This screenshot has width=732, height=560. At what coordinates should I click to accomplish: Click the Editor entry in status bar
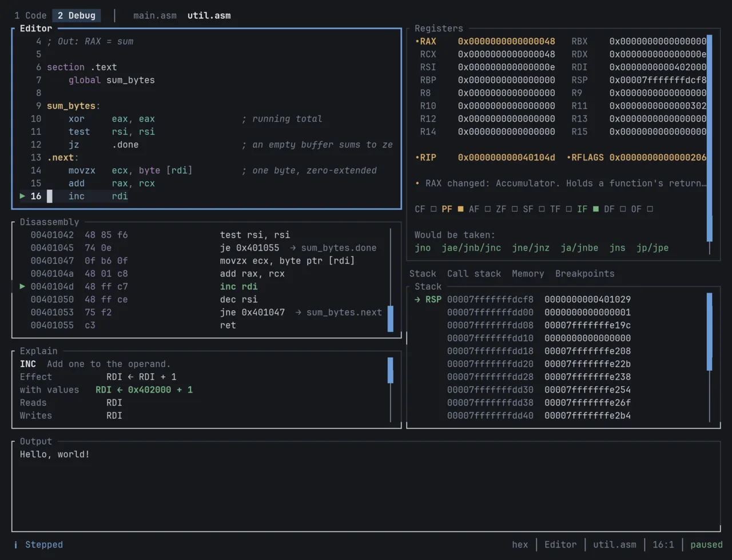(x=560, y=545)
